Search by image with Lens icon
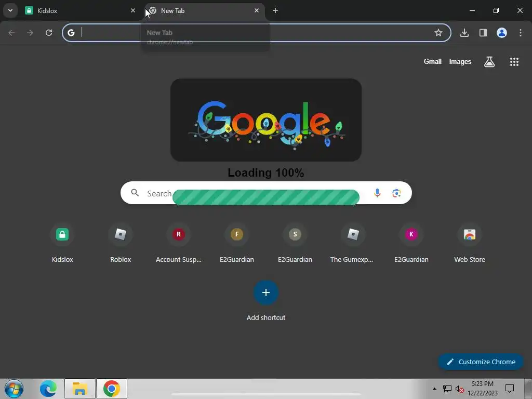Screen dimensions: 532x399 coord(396,193)
